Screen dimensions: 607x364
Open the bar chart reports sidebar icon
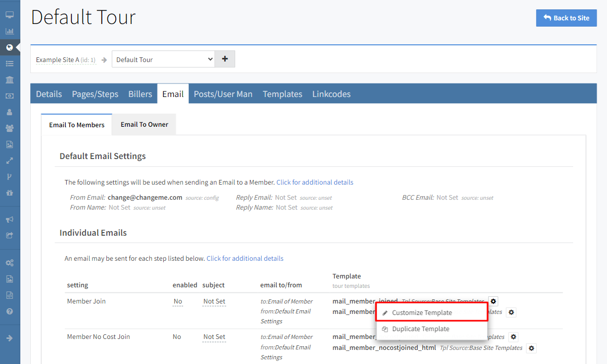click(9, 31)
